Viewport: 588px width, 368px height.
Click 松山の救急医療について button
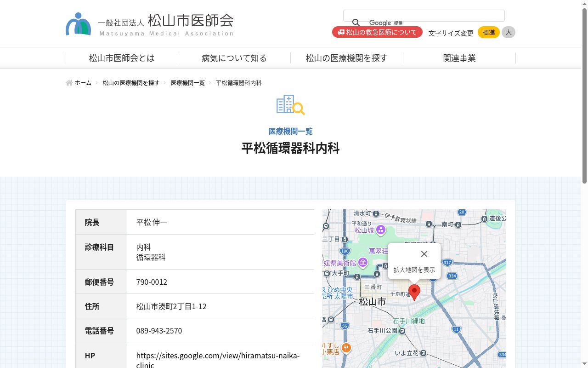coord(377,32)
